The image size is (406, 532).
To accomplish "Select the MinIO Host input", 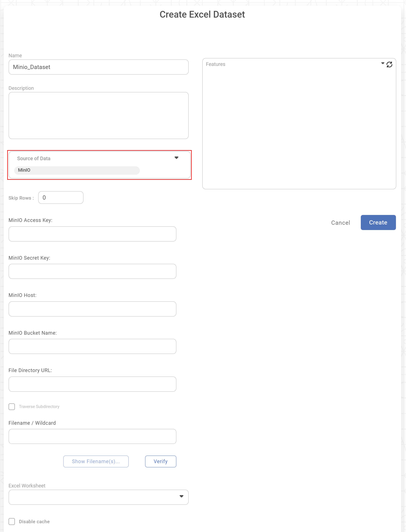I will tap(92, 309).
